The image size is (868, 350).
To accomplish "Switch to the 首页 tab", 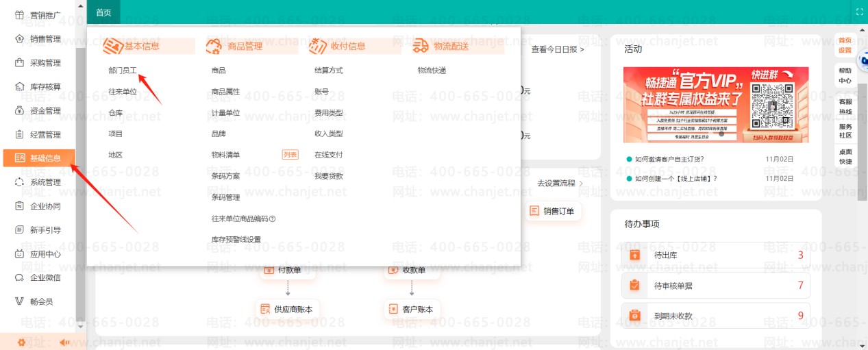I will 103,12.
